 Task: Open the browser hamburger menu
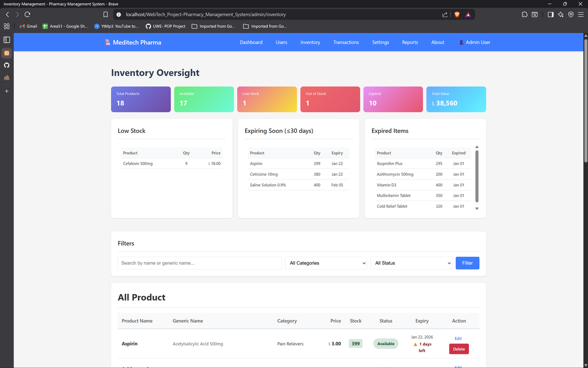pyautogui.click(x=581, y=15)
